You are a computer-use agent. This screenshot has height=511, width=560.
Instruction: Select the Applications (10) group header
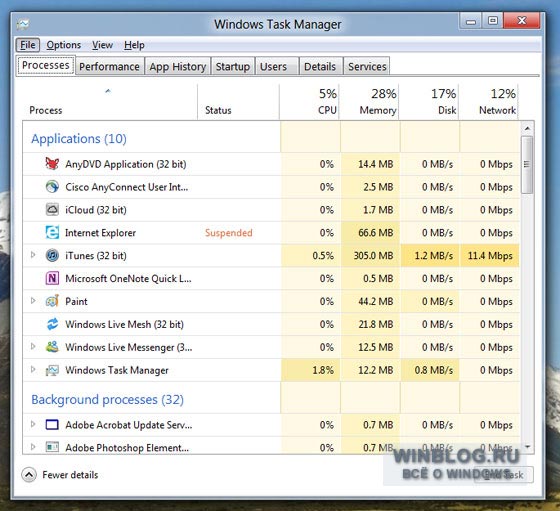pyautogui.click(x=79, y=139)
